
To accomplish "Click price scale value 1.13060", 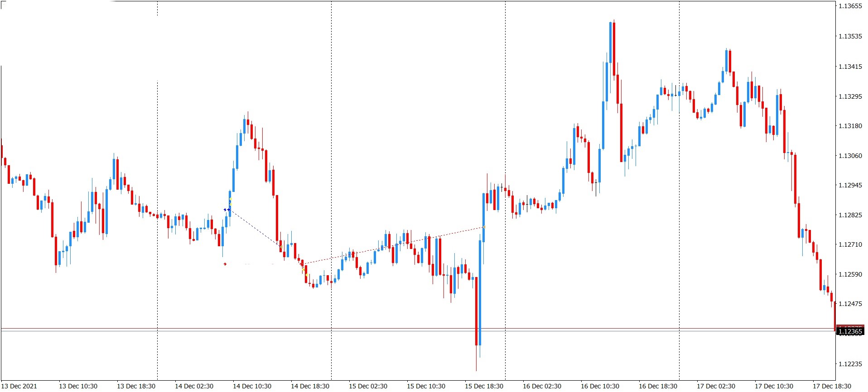I will [850, 156].
